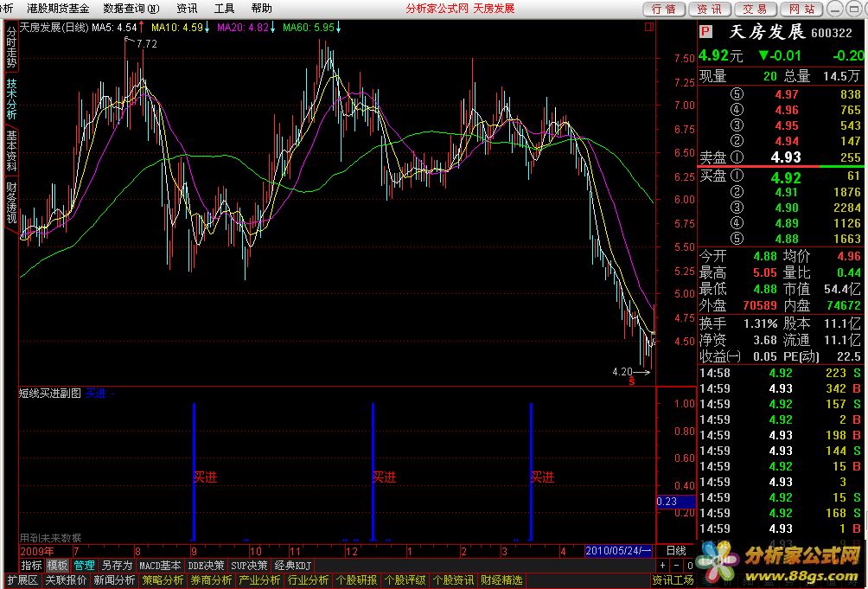Open the 行业分析 bottom tab

[309, 579]
